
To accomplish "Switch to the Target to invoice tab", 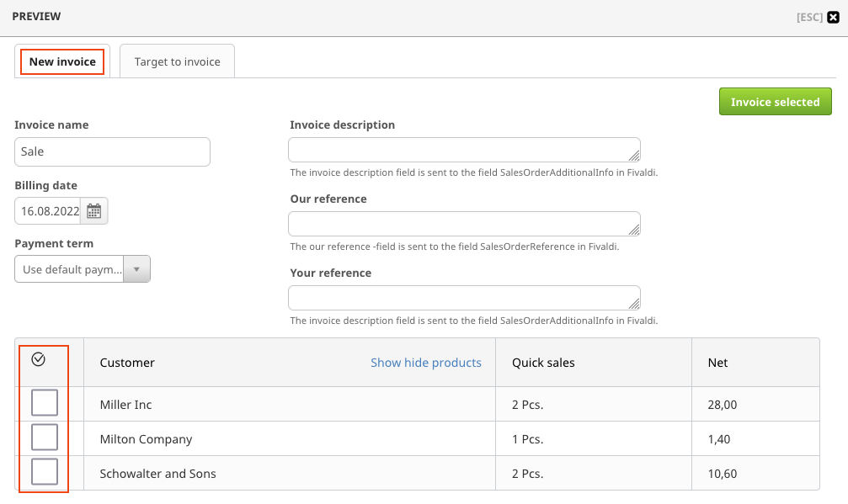I will (177, 61).
